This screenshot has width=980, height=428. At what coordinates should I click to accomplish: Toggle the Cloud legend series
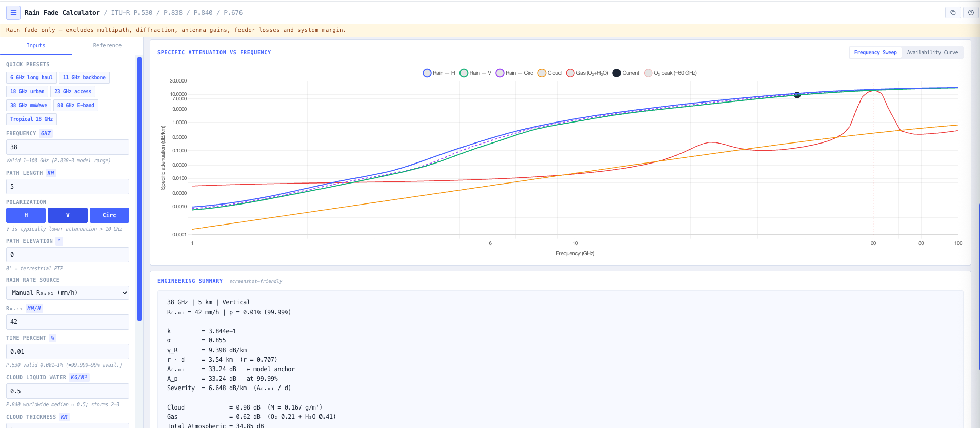tap(549, 73)
